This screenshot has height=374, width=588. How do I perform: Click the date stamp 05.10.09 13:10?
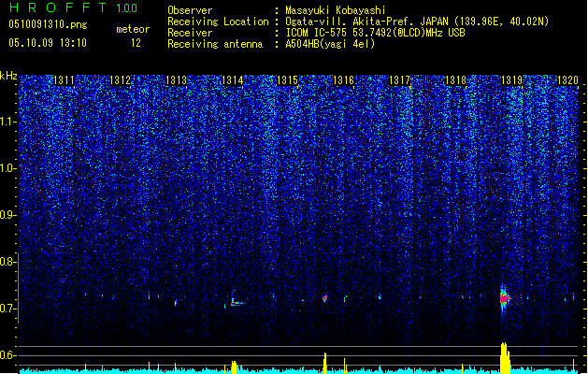tap(48, 43)
